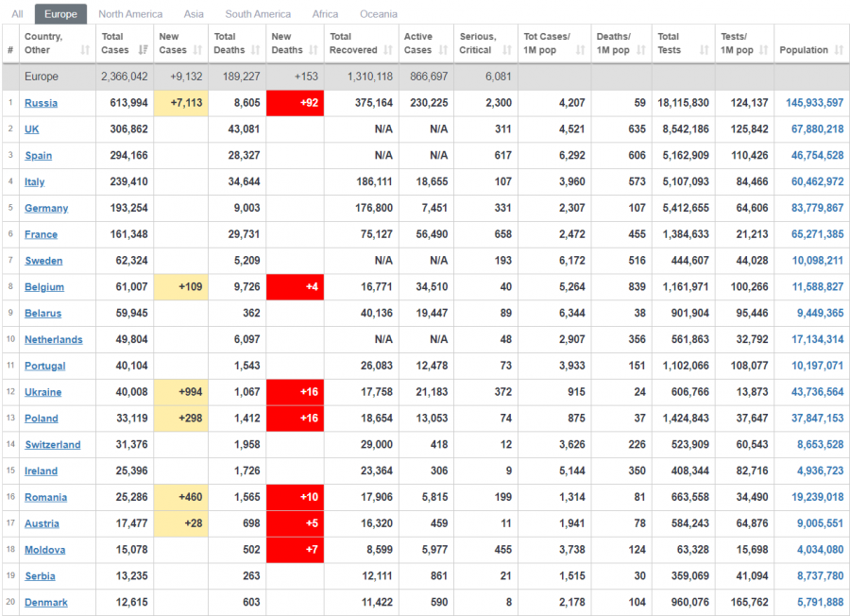Switch to the North America tab
The height and width of the screenshot is (616, 850).
click(x=130, y=14)
